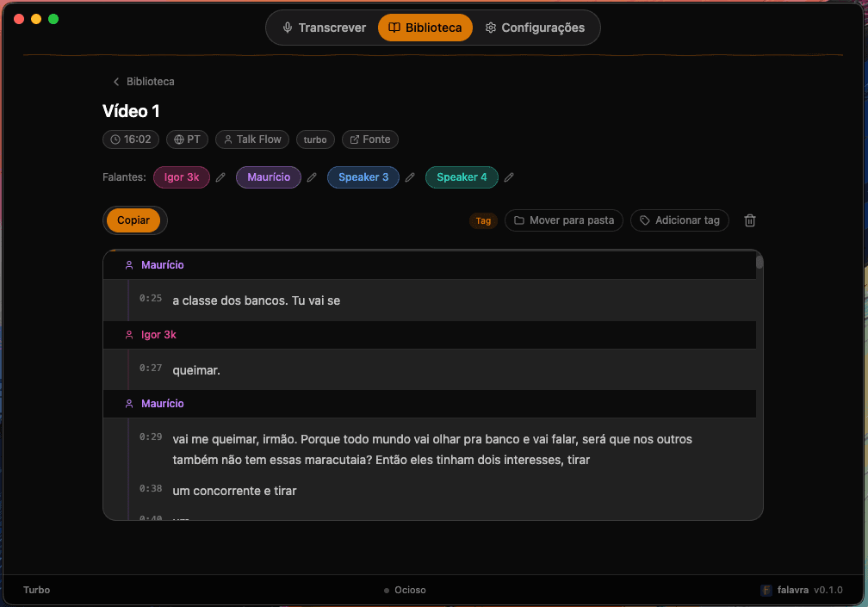Open the Mover para pasta dropdown
The height and width of the screenshot is (607, 868).
click(563, 220)
